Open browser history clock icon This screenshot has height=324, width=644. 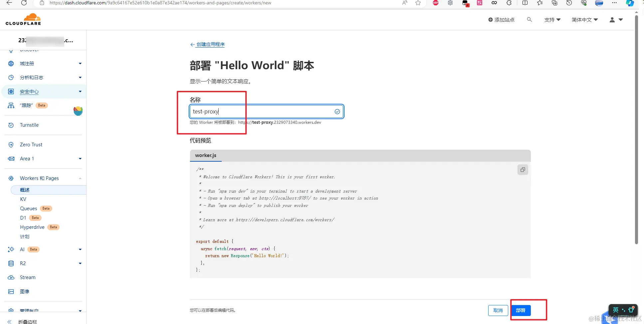(569, 3)
